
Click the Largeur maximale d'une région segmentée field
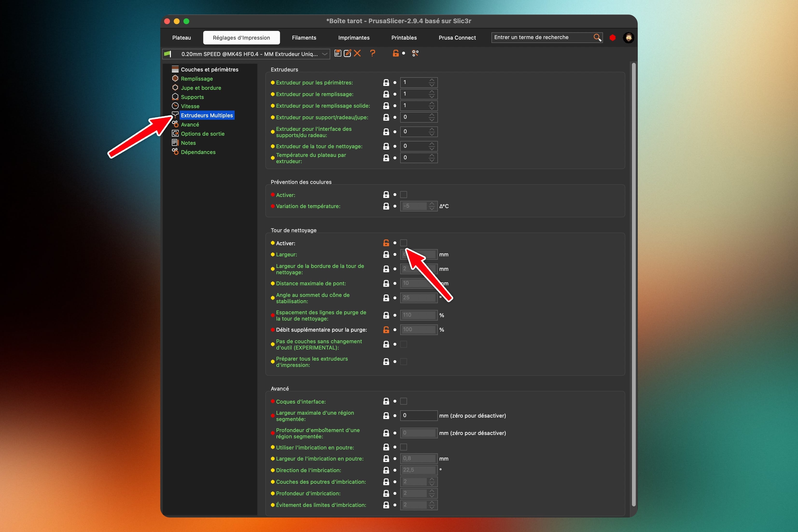(418, 416)
